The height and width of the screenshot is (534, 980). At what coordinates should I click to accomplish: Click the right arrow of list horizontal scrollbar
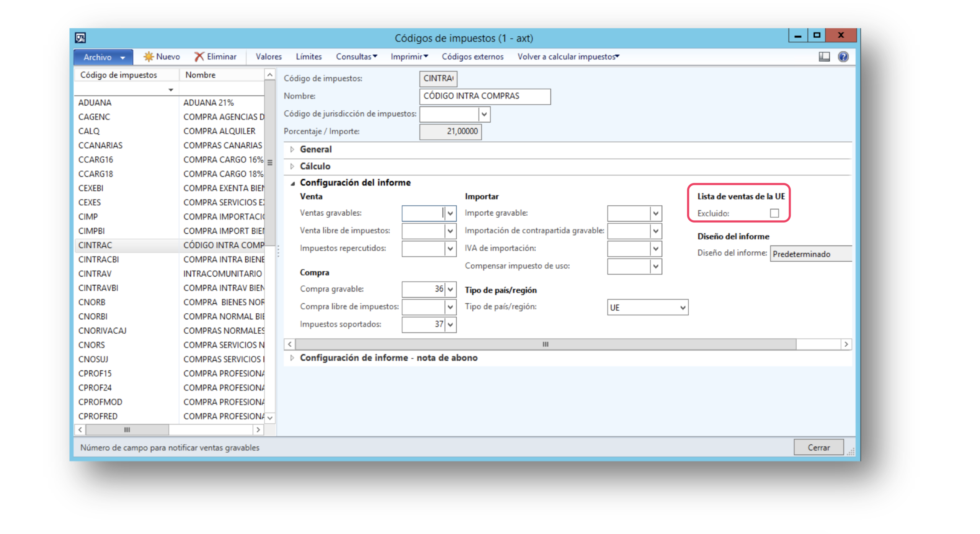(258, 429)
